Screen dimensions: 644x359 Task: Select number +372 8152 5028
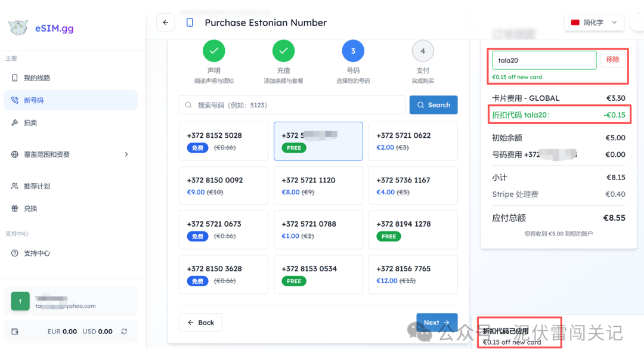click(x=224, y=141)
